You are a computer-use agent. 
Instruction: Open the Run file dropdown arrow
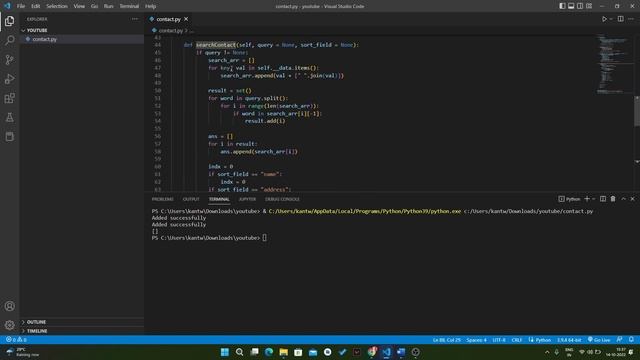coord(611,19)
